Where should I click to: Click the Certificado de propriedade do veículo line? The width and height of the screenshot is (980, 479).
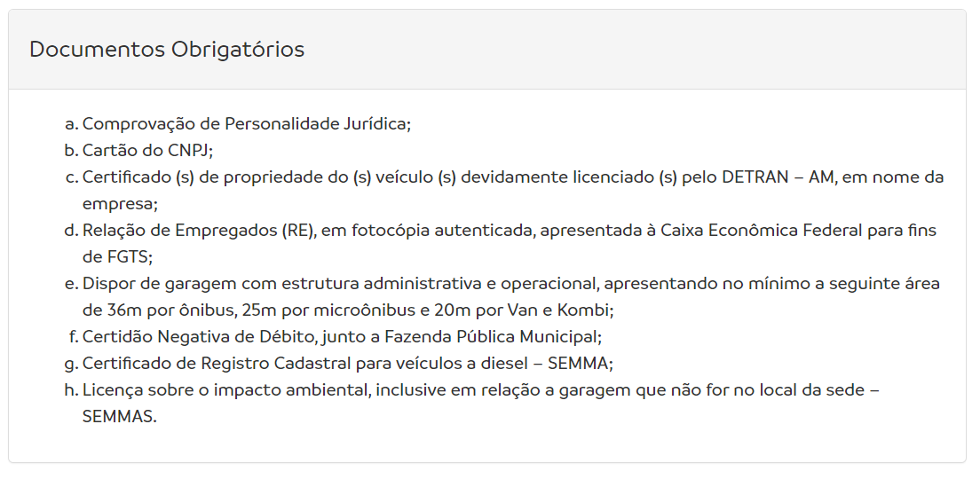pos(513,177)
